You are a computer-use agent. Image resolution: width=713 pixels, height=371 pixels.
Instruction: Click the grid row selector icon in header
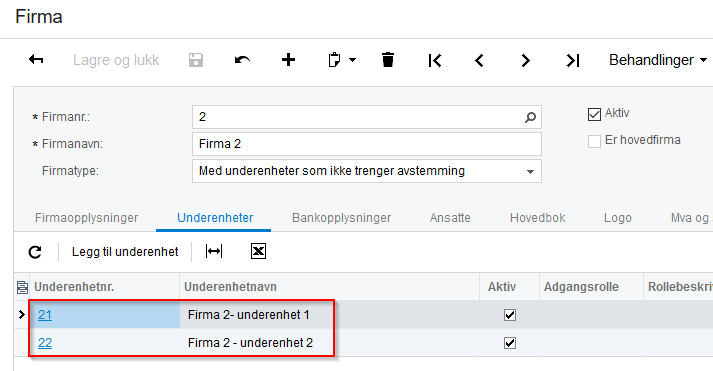[22, 287]
